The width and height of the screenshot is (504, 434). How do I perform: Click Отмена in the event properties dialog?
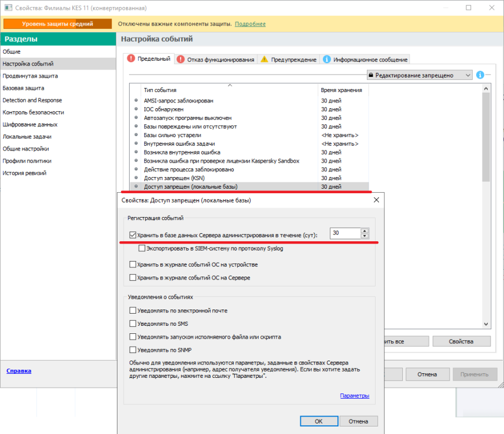point(358,421)
